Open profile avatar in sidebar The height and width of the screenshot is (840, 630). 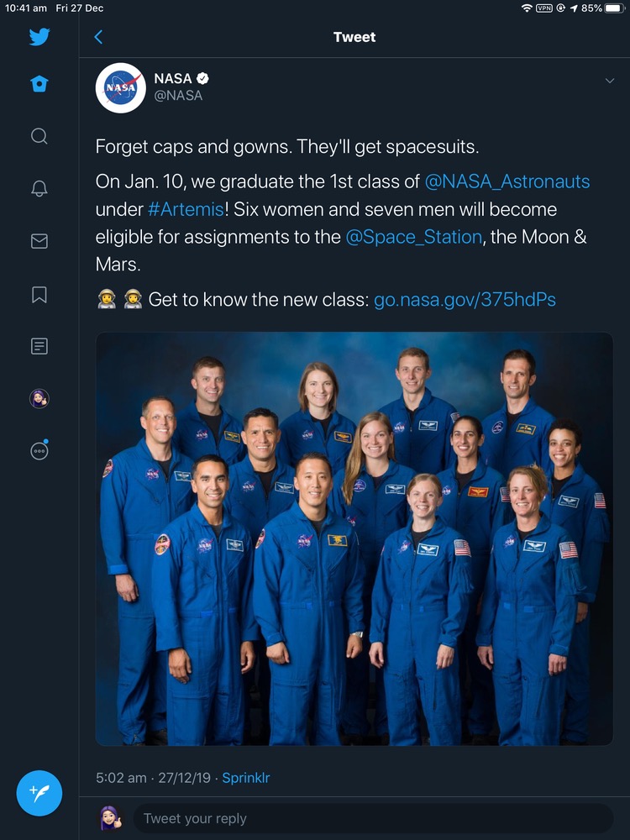click(x=39, y=399)
